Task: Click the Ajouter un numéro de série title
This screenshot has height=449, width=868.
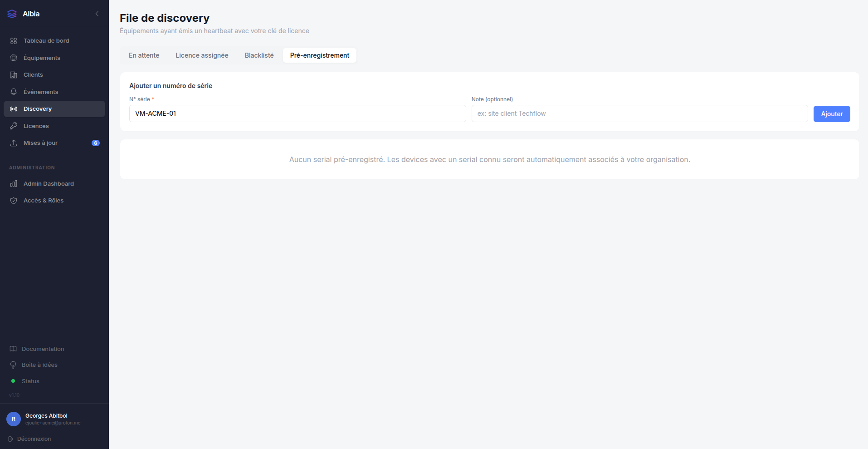Action: [171, 86]
